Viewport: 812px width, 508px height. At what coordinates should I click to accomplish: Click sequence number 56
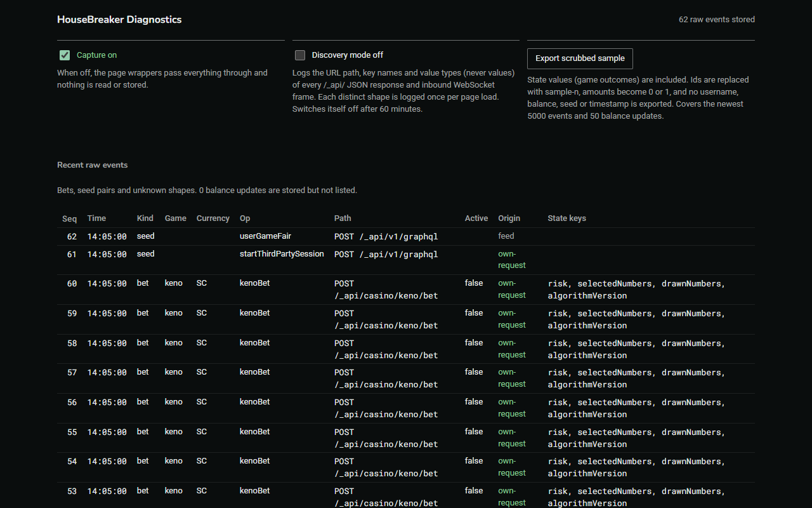click(x=72, y=403)
